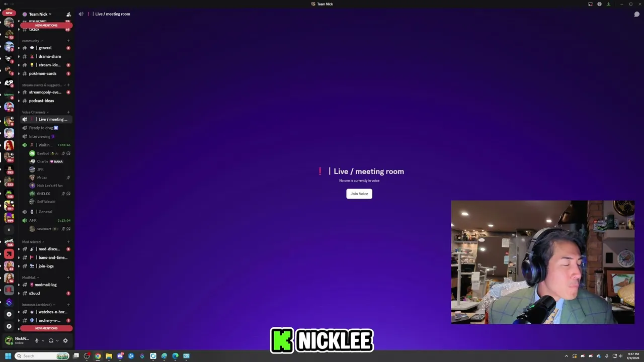Image resolution: width=644 pixels, height=362 pixels.
Task: Create a channel in ModMail category
Action: click(x=68, y=278)
